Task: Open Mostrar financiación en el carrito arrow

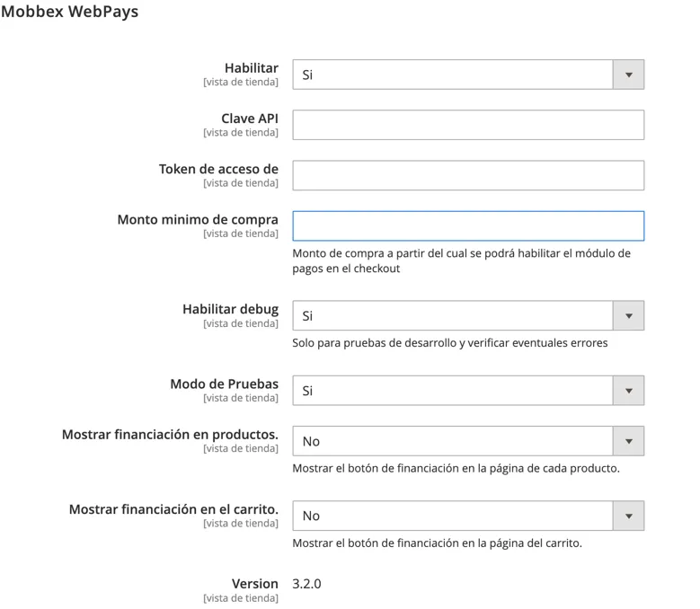Action: pos(628,516)
